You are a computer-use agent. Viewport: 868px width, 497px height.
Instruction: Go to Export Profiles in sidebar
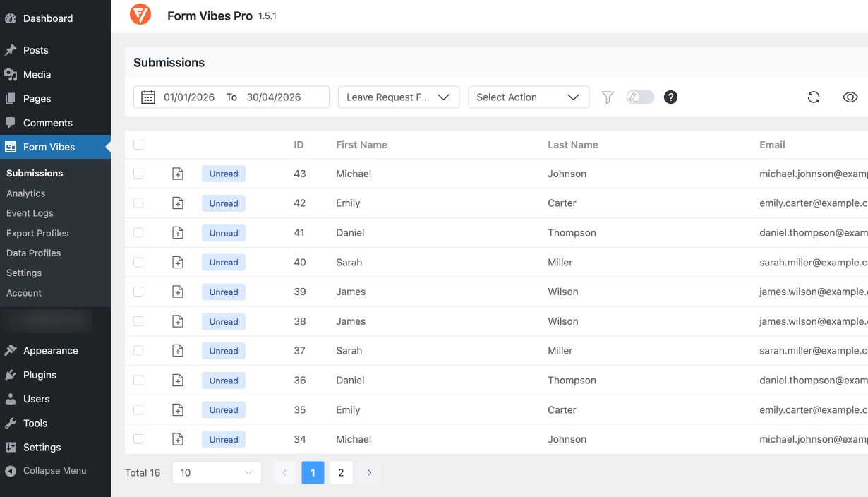(37, 233)
